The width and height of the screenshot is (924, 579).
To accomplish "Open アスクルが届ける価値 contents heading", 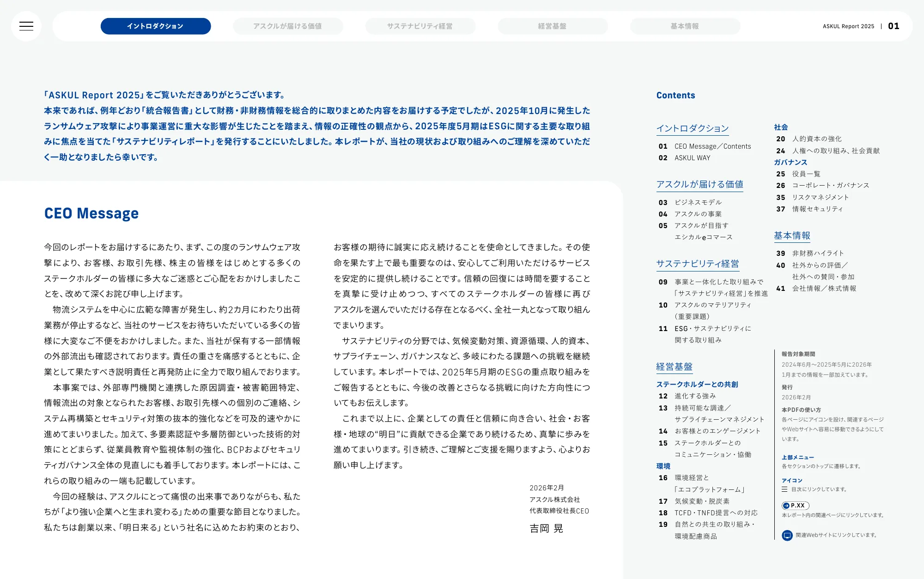I will pyautogui.click(x=699, y=184).
